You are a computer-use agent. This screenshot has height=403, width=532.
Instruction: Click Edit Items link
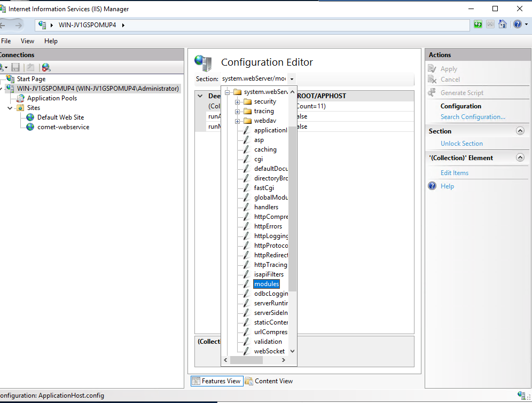(x=455, y=173)
